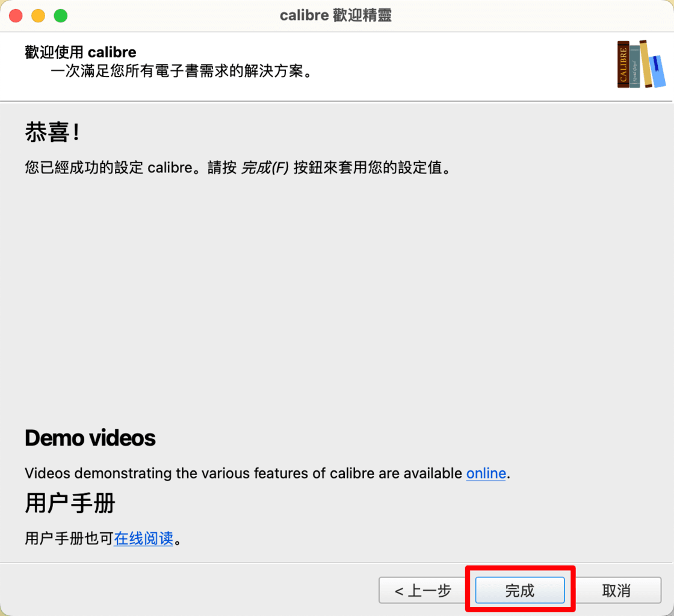Click the Demo videos heading
674x616 pixels.
click(90, 438)
